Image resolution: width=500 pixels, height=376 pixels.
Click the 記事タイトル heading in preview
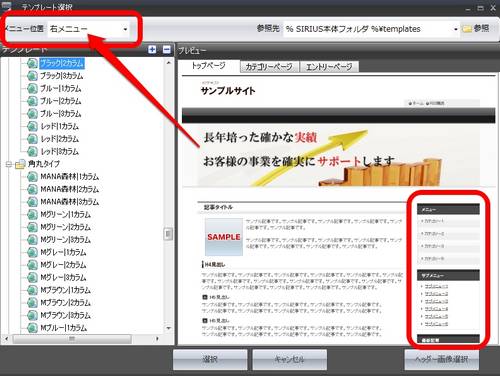(218, 207)
